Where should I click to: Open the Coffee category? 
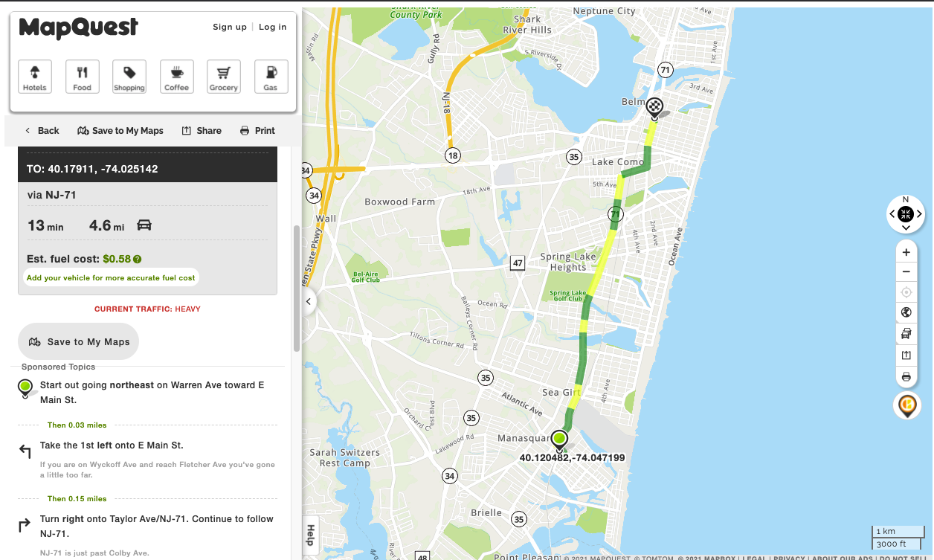tap(176, 77)
